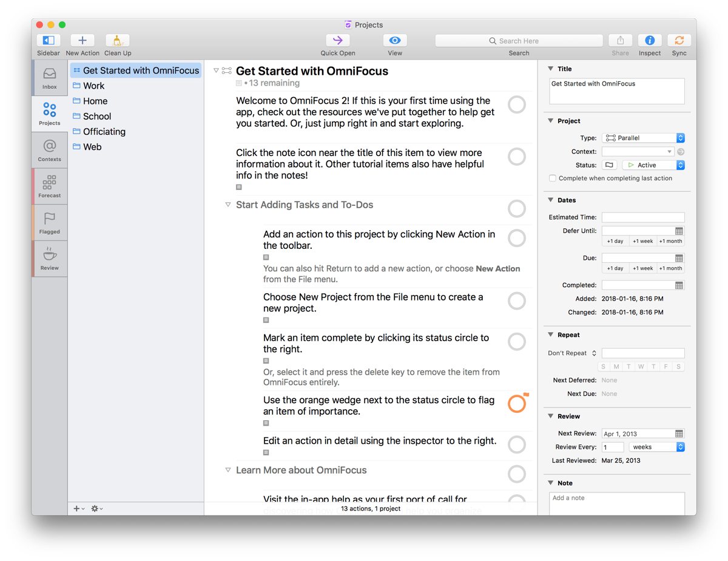Click the flagged orange status circle
Image resolution: width=728 pixels, height=561 pixels.
pos(517,404)
